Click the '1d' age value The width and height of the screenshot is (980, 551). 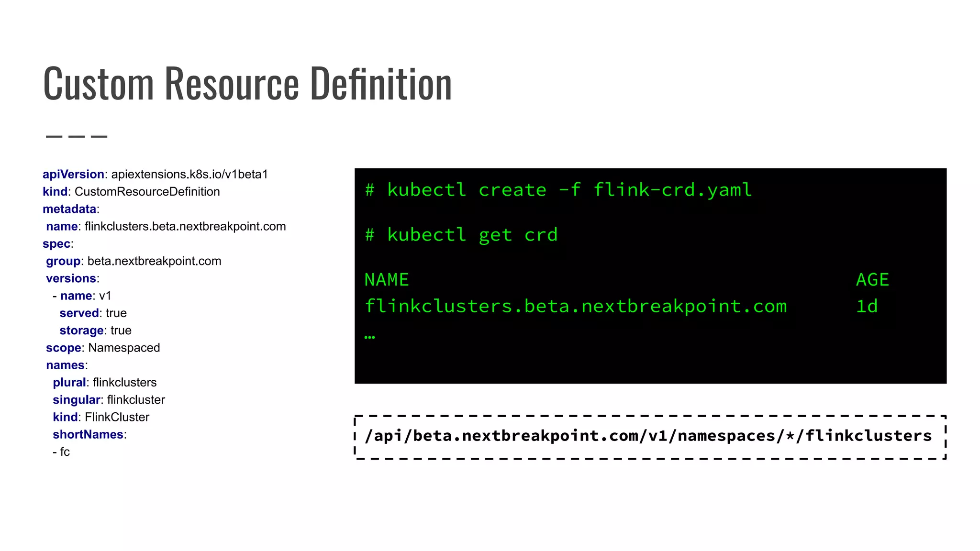tap(867, 306)
